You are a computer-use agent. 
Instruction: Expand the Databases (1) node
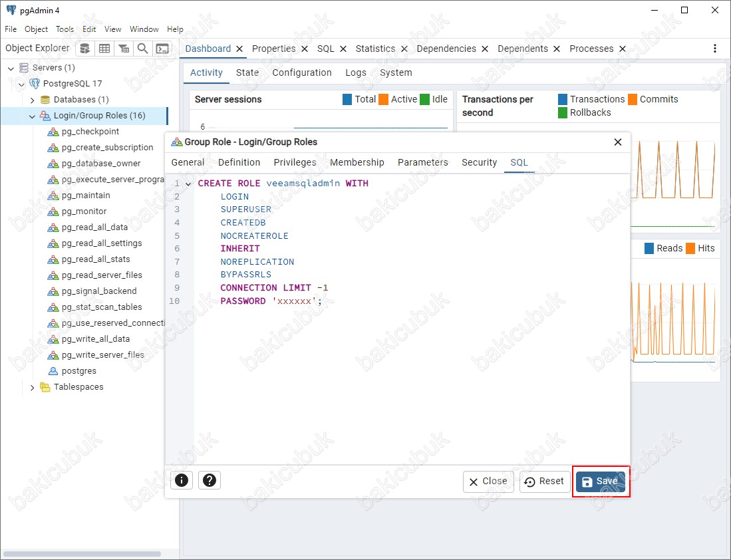pos(32,100)
